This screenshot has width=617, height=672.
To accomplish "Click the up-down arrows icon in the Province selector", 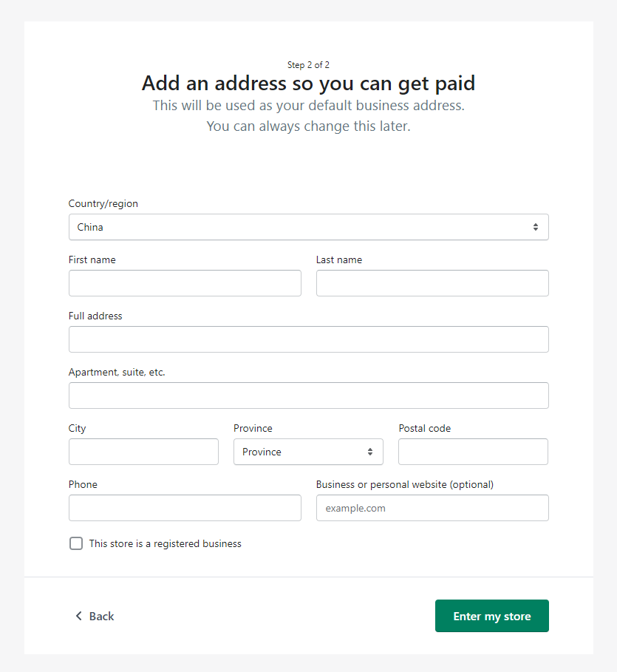I will [369, 452].
